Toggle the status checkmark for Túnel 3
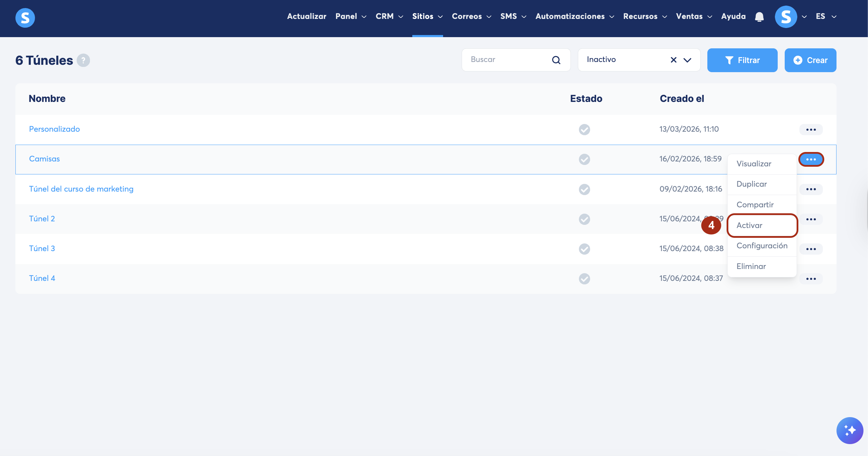The height and width of the screenshot is (456, 868). tap(584, 249)
